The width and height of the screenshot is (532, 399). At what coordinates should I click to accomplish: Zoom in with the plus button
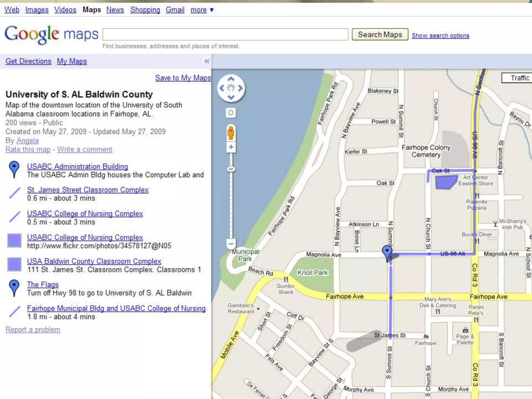pyautogui.click(x=231, y=147)
